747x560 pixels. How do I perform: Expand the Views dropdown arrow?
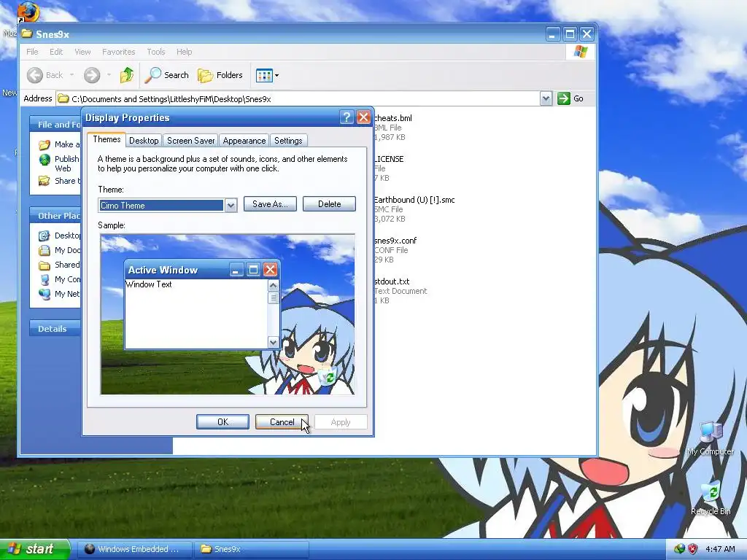[x=276, y=75]
